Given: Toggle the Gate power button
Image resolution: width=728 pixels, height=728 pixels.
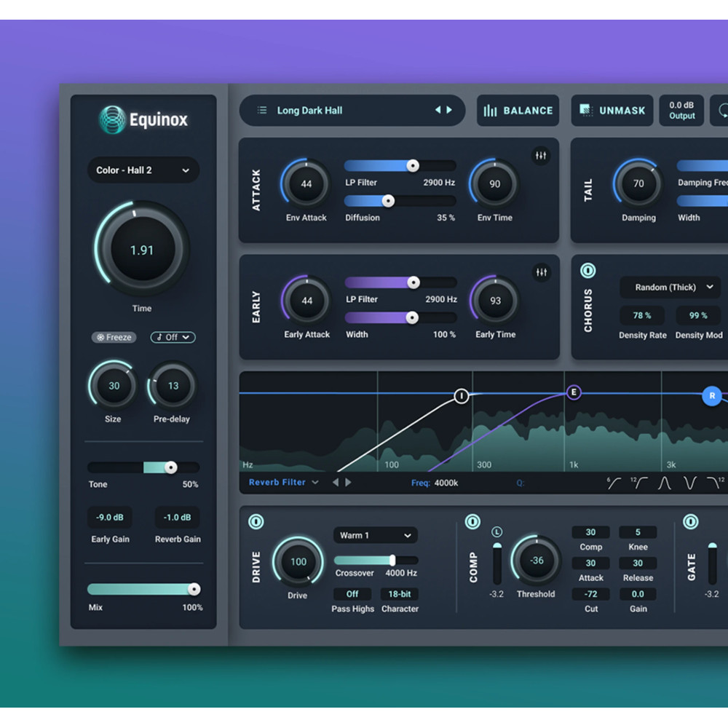Looking at the screenshot, I should pyautogui.click(x=690, y=521).
